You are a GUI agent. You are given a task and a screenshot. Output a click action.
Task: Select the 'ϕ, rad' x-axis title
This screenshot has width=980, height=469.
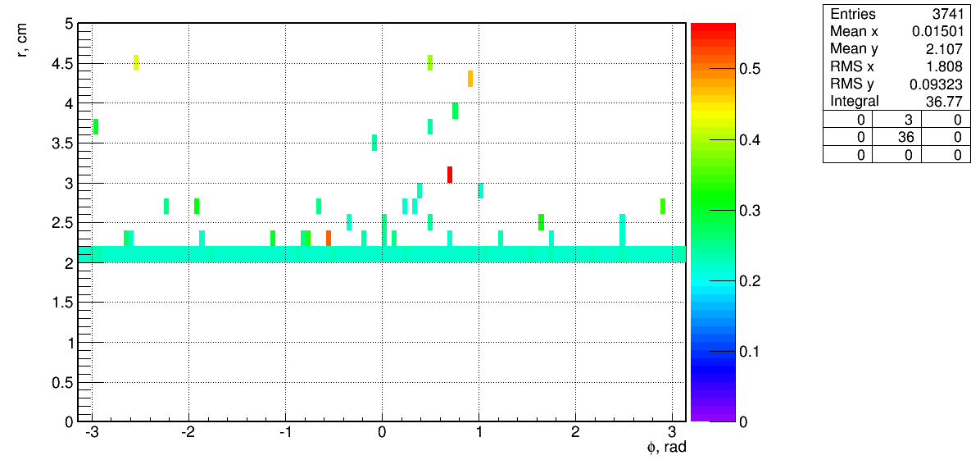[x=668, y=447]
